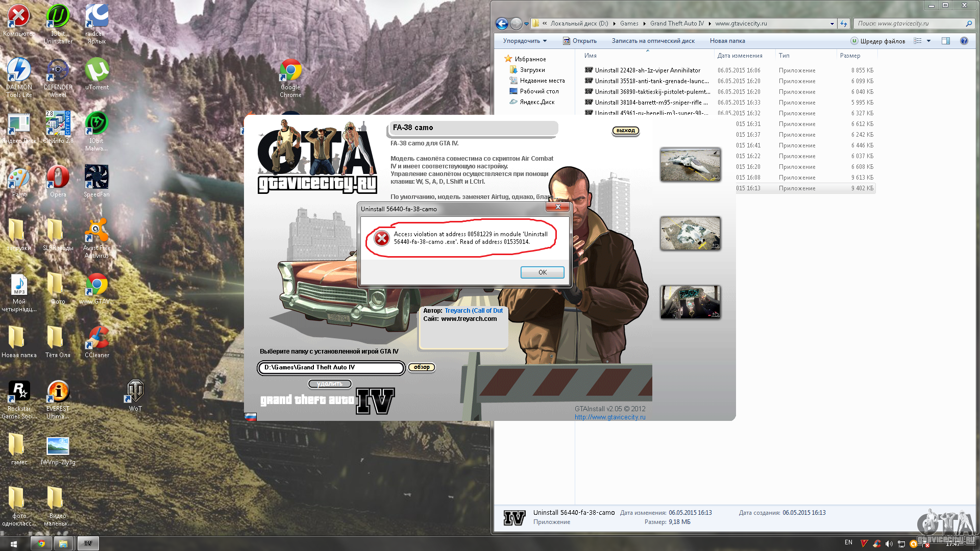
Task: Click Шредер файлов toolbar item
Action: pos(878,41)
